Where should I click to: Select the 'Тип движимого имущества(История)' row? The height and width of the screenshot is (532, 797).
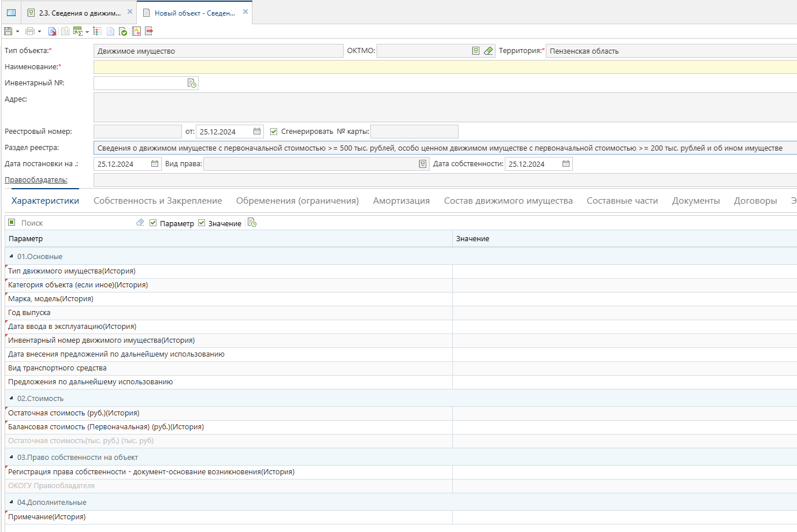tap(401, 271)
